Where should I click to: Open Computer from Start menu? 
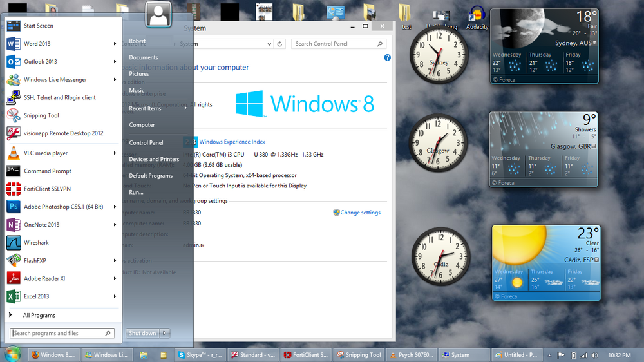click(x=142, y=125)
